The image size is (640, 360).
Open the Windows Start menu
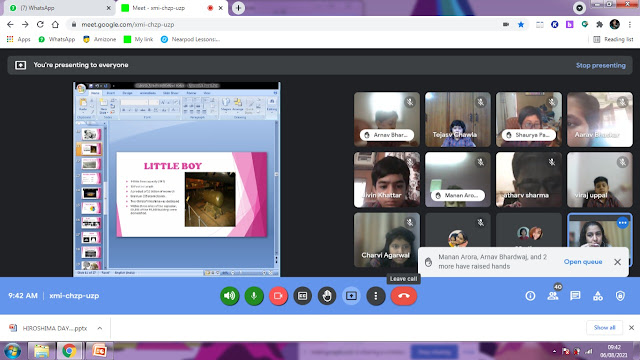tap(12, 351)
